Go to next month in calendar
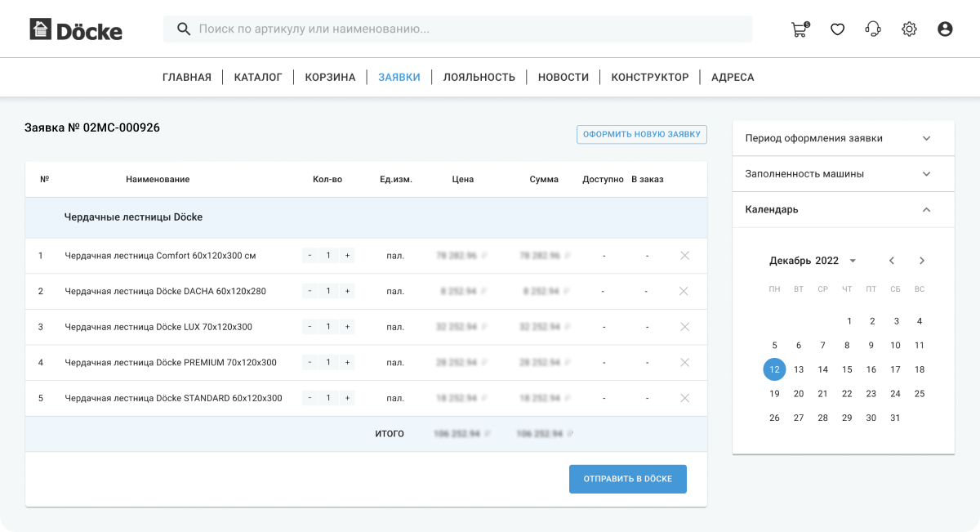The width and height of the screenshot is (980, 532). click(x=922, y=261)
